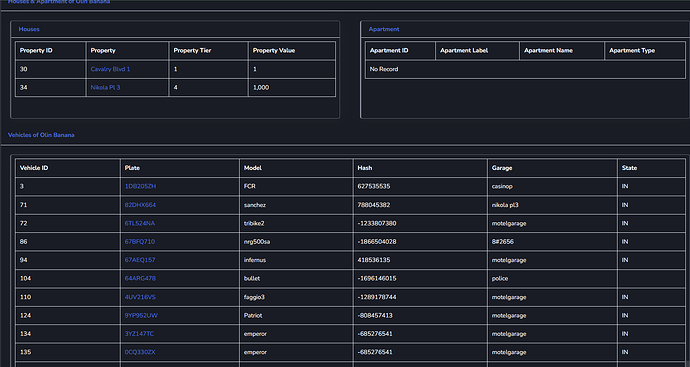
Task: Open plate link 67AEQ157
Action: click(139, 260)
